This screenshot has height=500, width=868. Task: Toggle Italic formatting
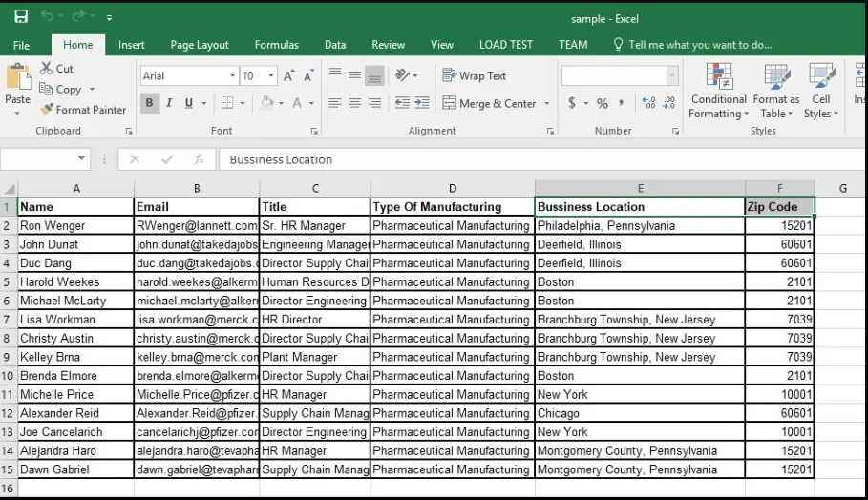pos(169,103)
